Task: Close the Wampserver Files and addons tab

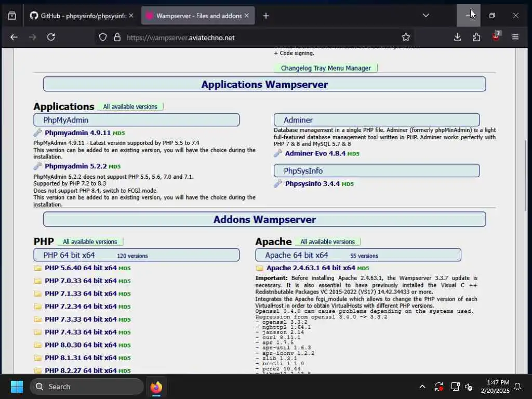Action: tap(247, 16)
